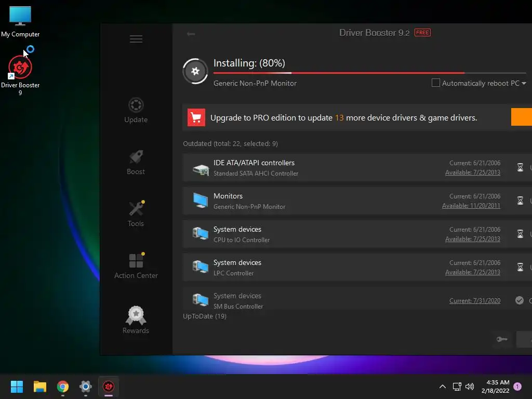Viewport: 532px width, 399px height.
Task: Click the Outdated (total: 22, selected: 9) header
Action: click(x=230, y=143)
